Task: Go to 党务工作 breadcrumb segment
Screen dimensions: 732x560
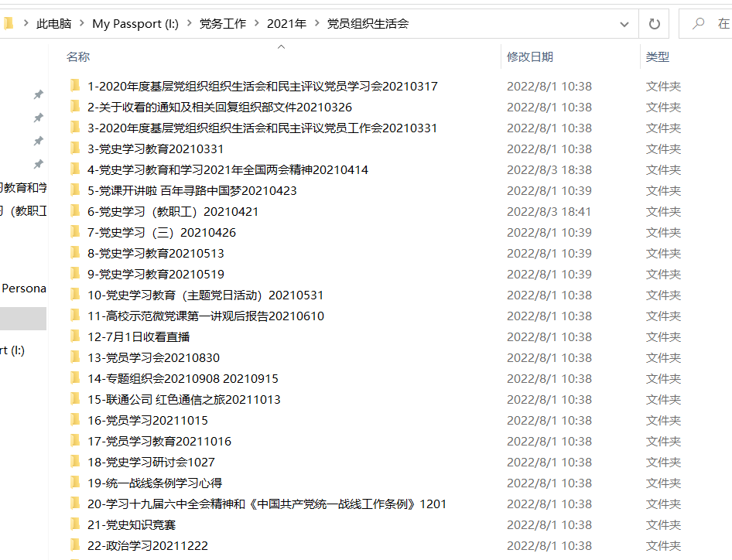Action: pyautogui.click(x=223, y=24)
